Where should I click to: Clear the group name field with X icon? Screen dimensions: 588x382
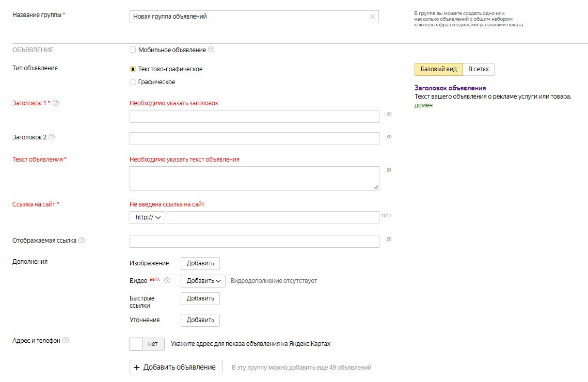click(372, 17)
